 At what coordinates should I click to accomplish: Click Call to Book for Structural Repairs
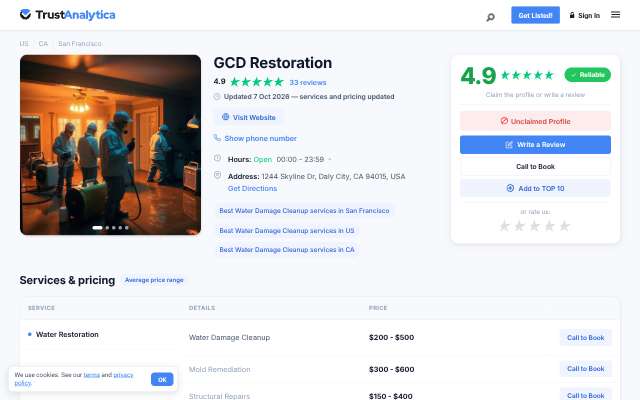(585, 395)
